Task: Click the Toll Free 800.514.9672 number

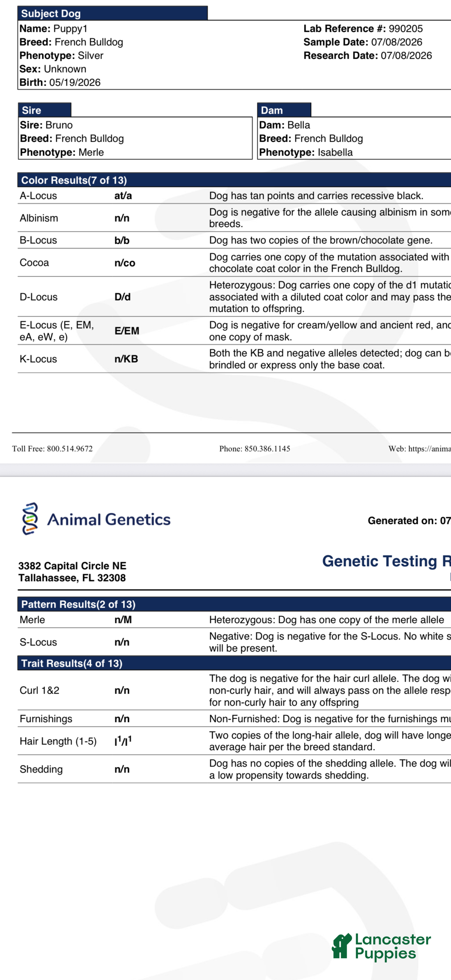Action: 70,449
